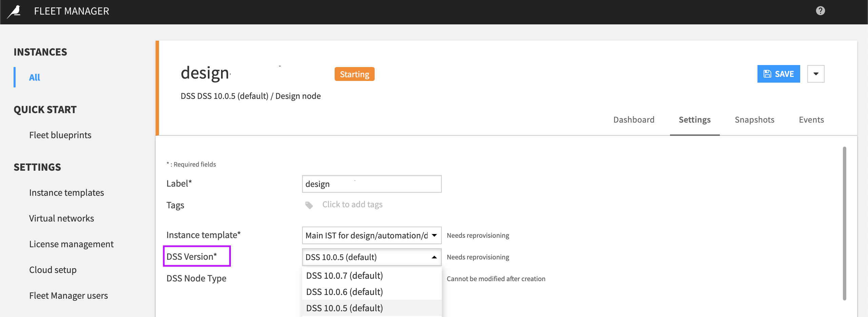
Task: Open Instance templates settings
Action: (66, 192)
